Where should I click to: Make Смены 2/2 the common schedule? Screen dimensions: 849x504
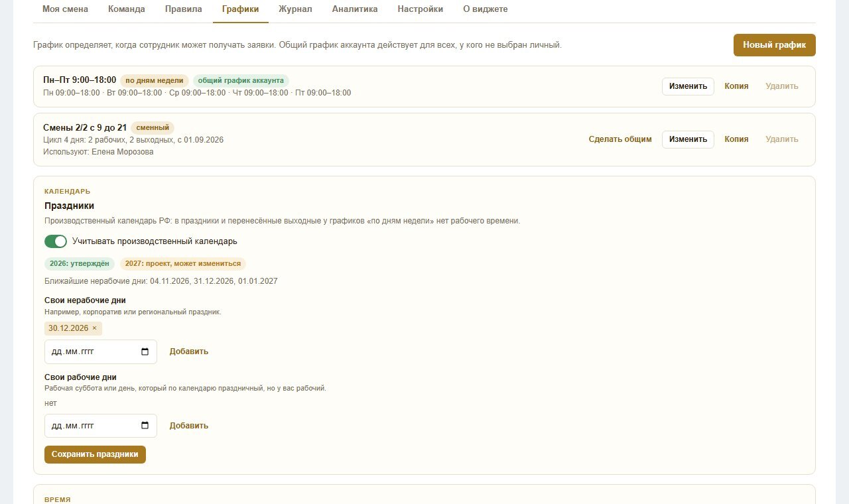point(620,139)
